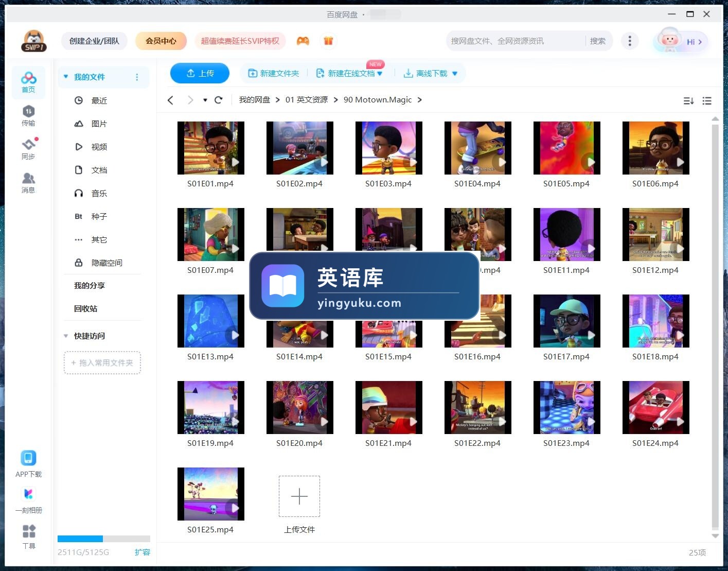Click the 搜索 search button

(x=598, y=41)
